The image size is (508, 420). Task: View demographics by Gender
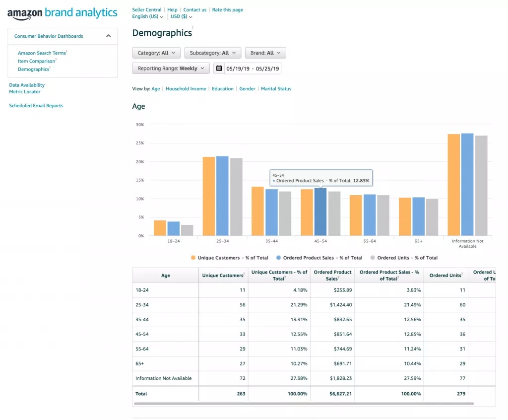point(247,89)
